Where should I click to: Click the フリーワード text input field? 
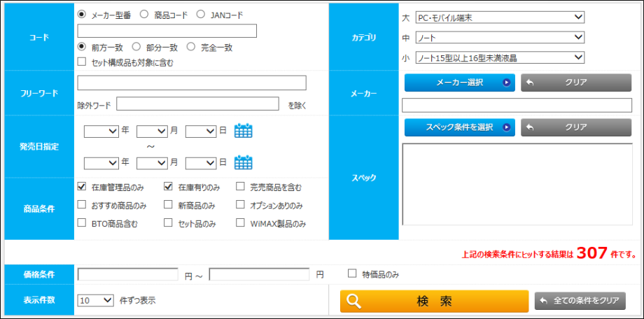[x=192, y=83]
